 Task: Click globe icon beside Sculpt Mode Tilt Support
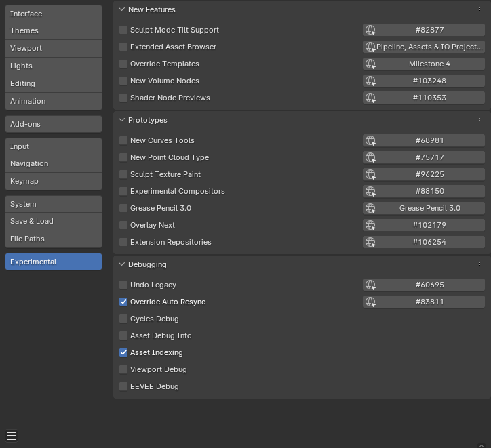pos(370,30)
